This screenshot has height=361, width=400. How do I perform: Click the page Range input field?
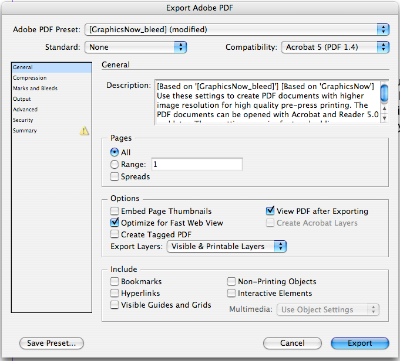pos(197,164)
